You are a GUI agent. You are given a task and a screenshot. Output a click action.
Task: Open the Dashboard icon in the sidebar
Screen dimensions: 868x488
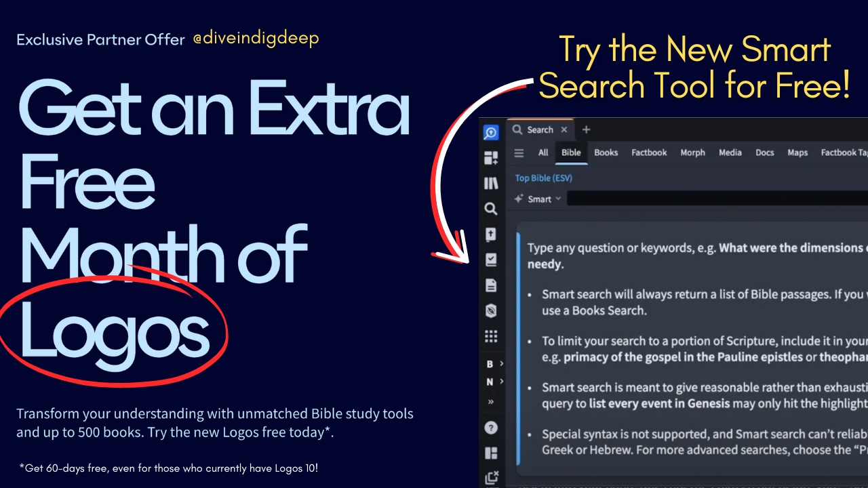pyautogui.click(x=491, y=158)
